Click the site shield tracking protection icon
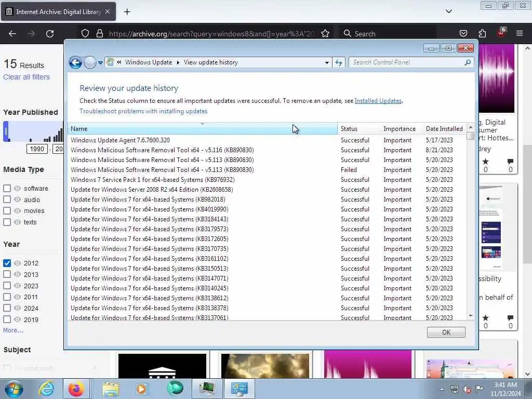This screenshot has height=399, width=532. (85, 34)
